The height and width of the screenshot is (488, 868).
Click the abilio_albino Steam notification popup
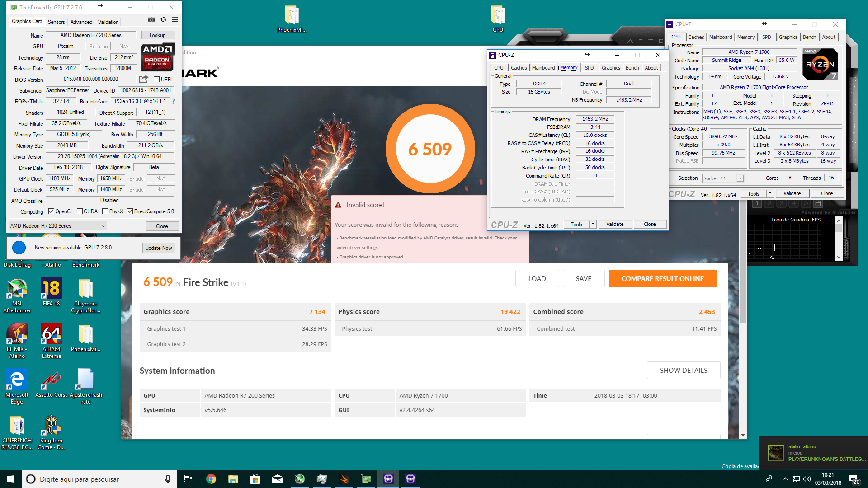pos(814,453)
